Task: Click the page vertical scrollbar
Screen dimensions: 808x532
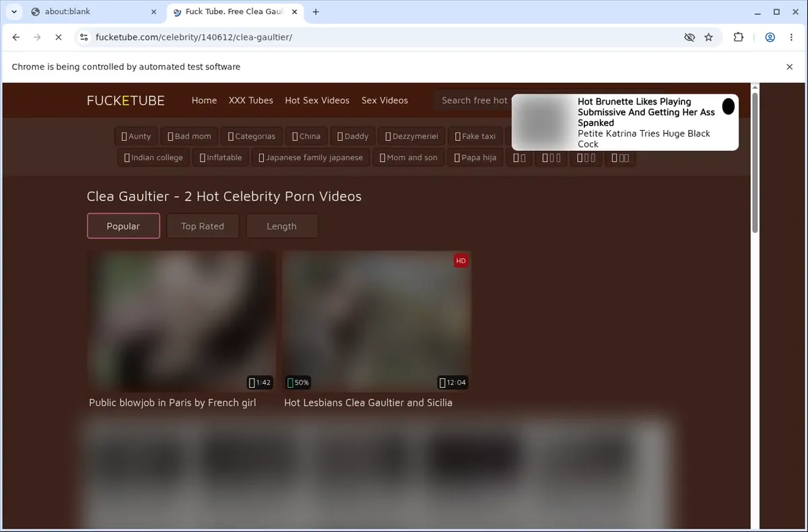Action: pos(755,162)
